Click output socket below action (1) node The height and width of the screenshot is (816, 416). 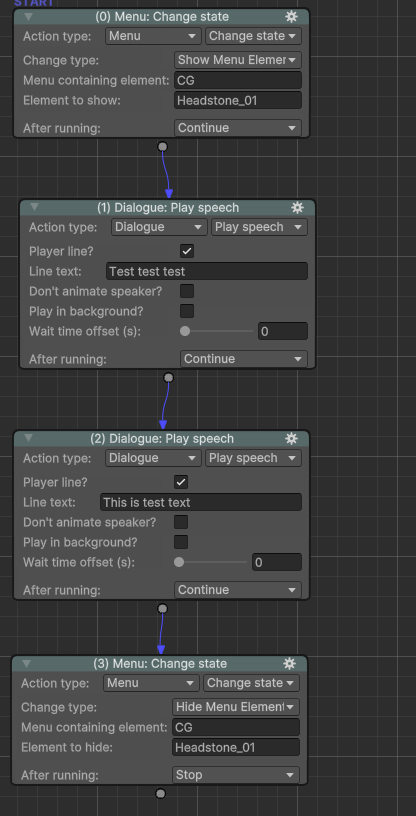point(168,377)
